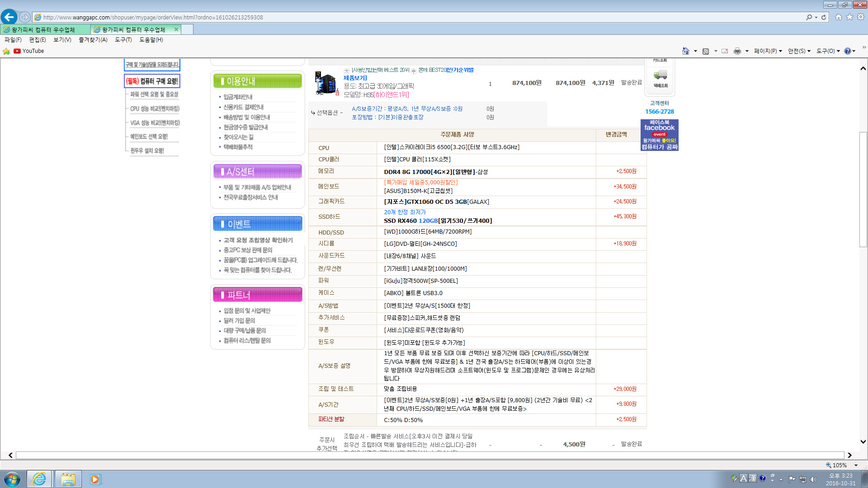This screenshot has height=488, width=868.
Task: Expand the print options dropdown arrow
Action: [747, 51]
